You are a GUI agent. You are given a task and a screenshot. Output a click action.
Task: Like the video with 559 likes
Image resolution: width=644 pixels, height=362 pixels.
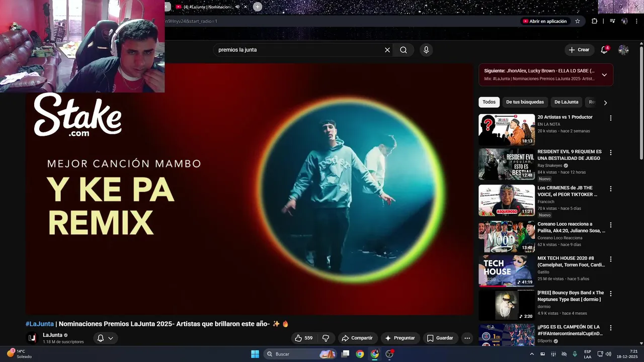304,338
